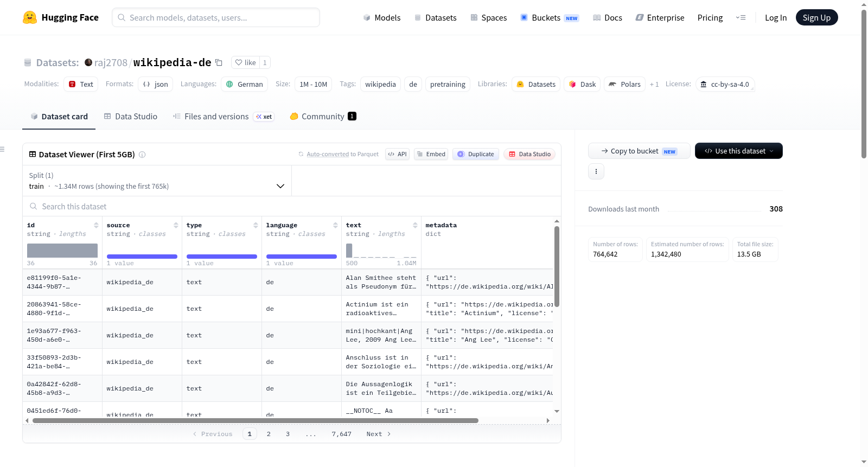Viewport: 868px width, 467px height.
Task: Click the Datasets library tag
Action: pos(536,84)
